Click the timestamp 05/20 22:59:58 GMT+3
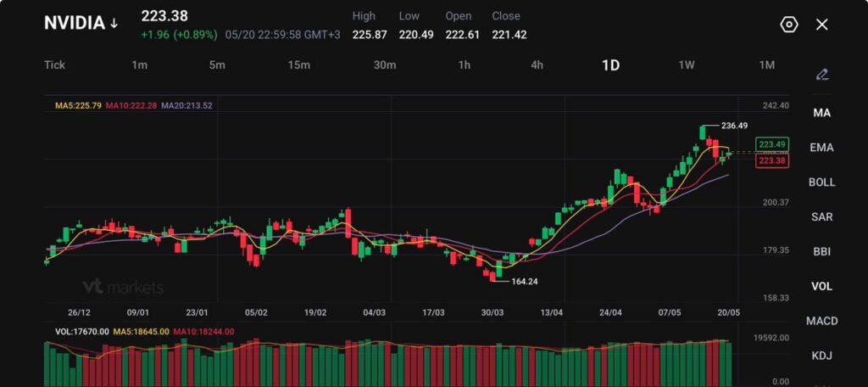This screenshot has height=387, width=868. [283, 35]
